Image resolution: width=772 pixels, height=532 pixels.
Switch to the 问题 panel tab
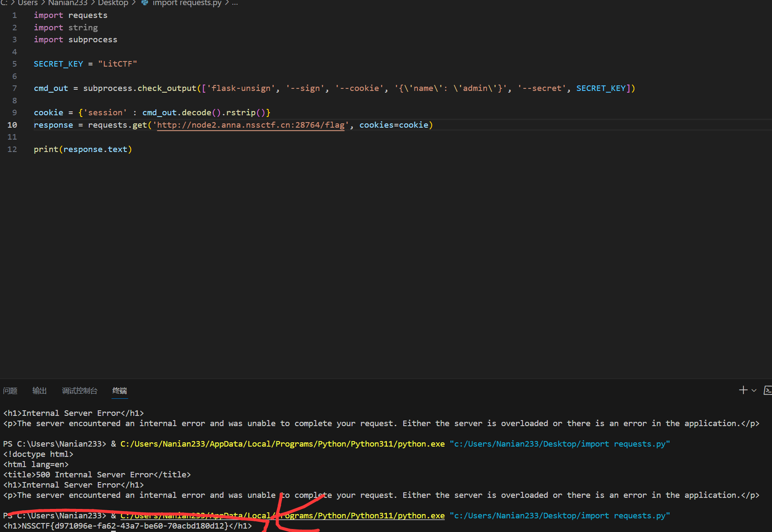10,391
